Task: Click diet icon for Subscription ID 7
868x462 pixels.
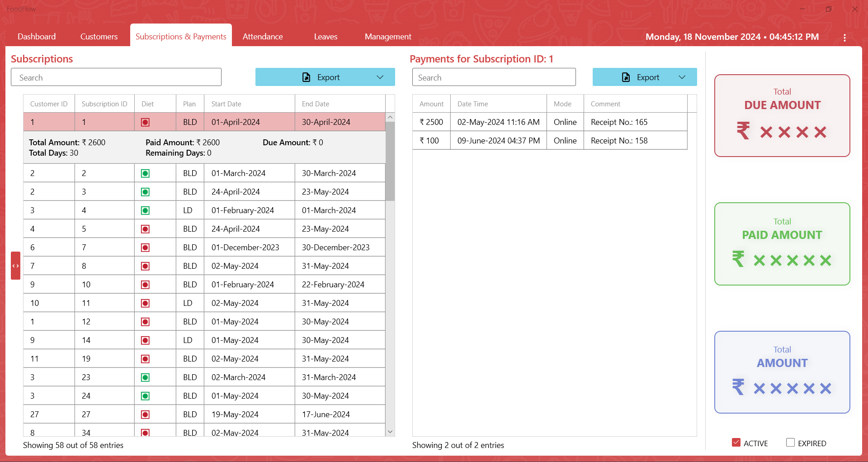Action: click(145, 248)
